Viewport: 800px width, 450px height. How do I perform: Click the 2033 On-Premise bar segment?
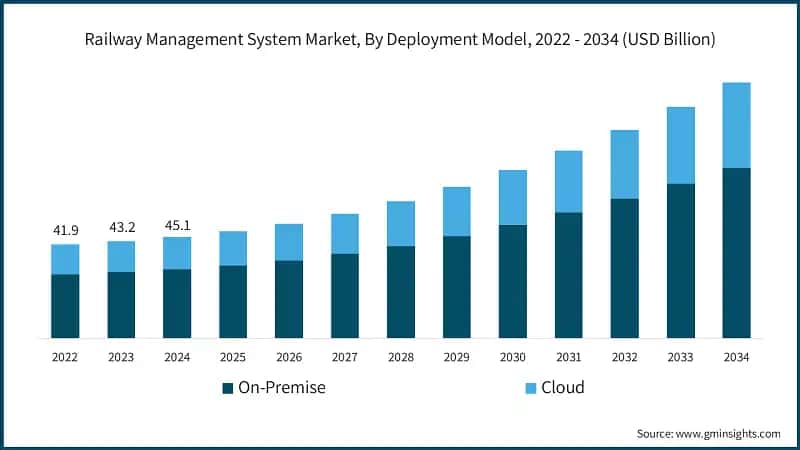click(x=681, y=261)
